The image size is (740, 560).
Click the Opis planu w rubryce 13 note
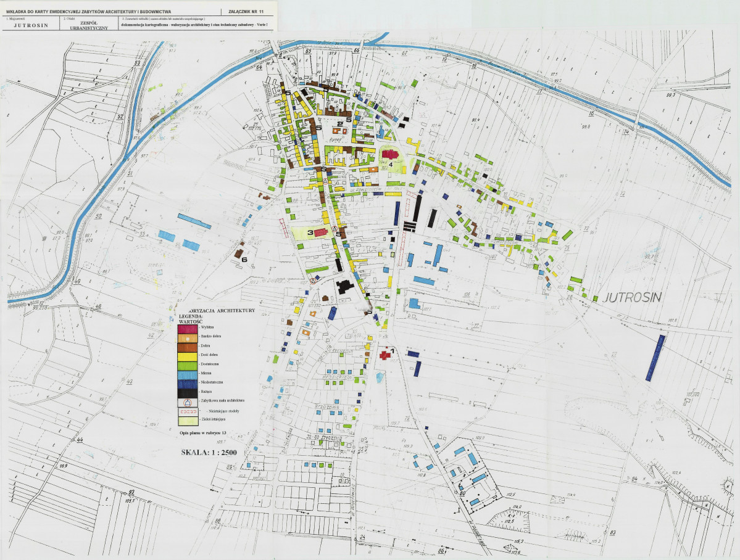(x=203, y=434)
